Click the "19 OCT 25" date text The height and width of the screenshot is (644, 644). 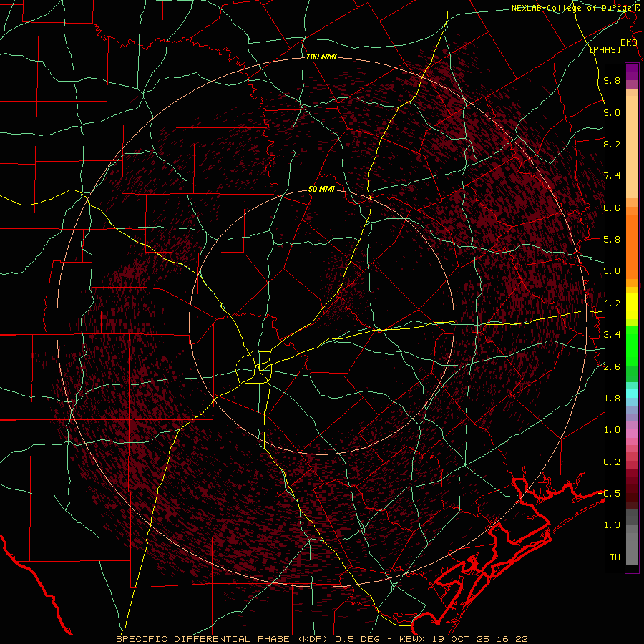click(x=460, y=639)
